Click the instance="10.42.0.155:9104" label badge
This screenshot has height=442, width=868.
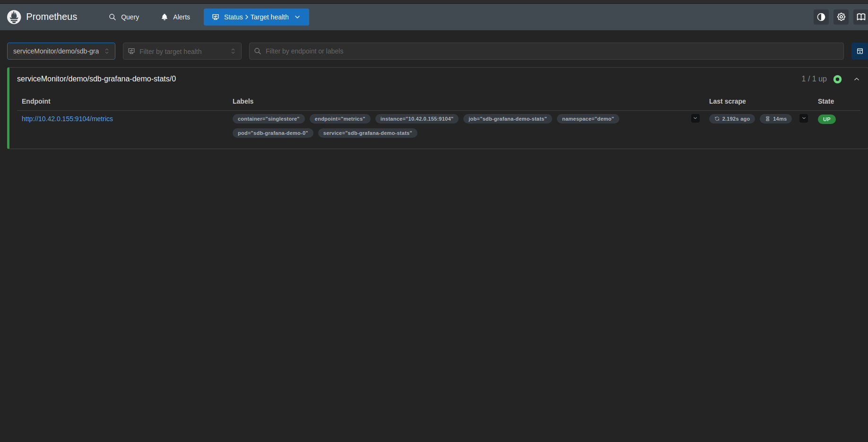pyautogui.click(x=417, y=119)
